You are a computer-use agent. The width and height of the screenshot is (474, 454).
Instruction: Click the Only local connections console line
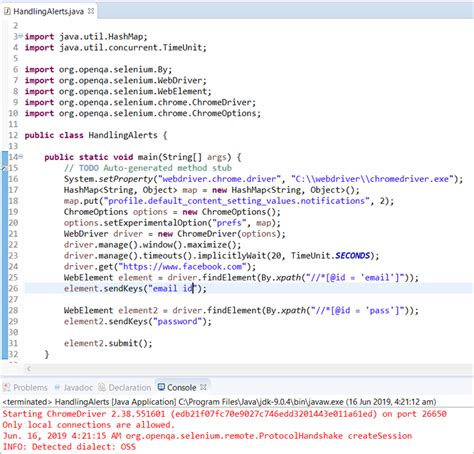[88, 425]
